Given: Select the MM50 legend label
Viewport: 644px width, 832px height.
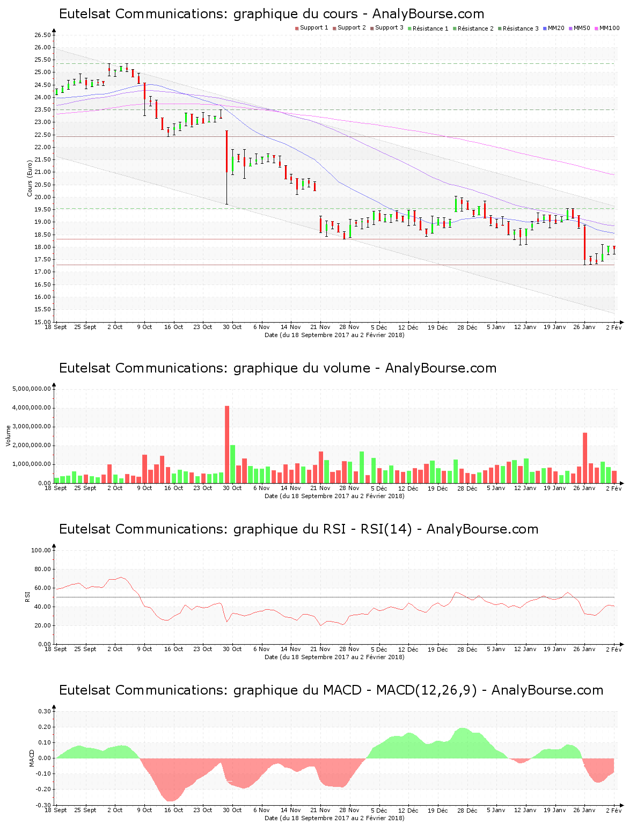Looking at the screenshot, I should pos(582,28).
